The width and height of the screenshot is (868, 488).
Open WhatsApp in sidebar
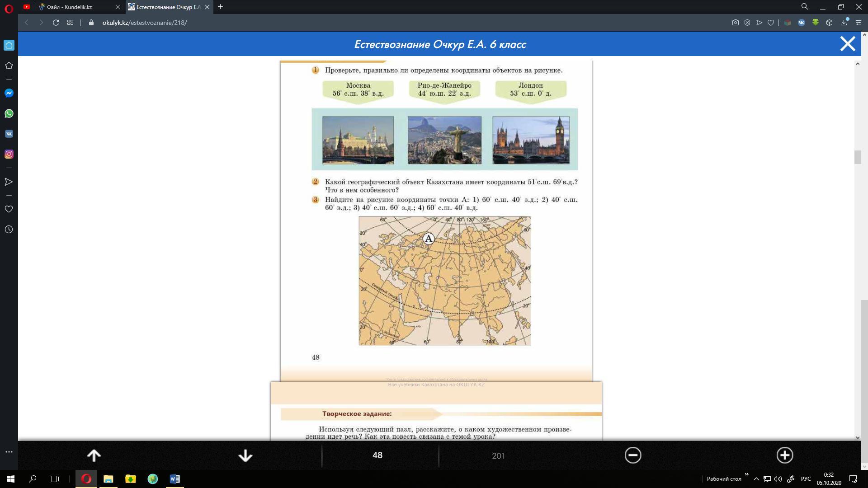click(x=9, y=113)
